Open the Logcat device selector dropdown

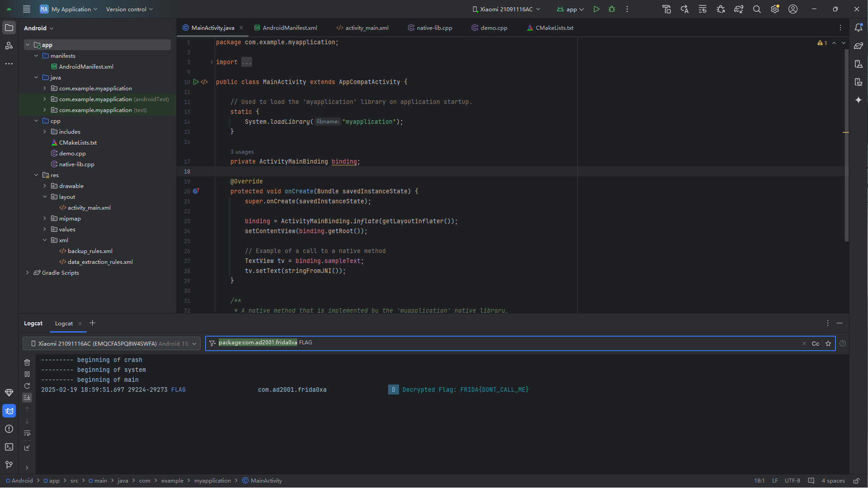coord(112,343)
